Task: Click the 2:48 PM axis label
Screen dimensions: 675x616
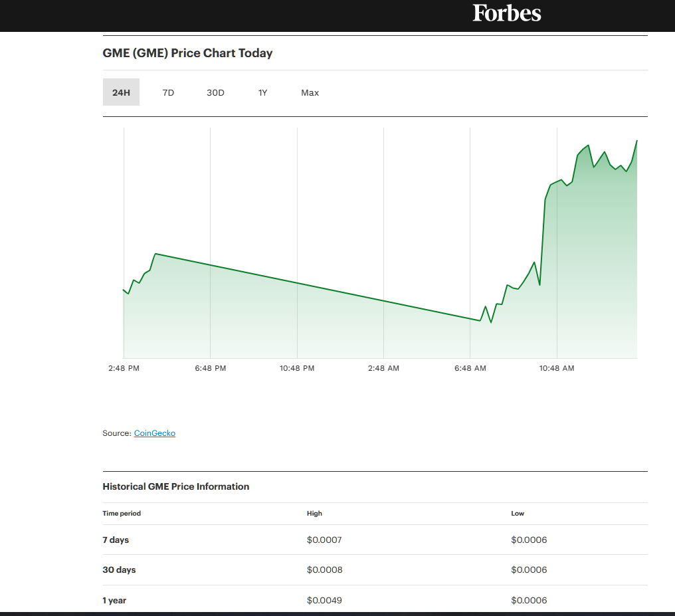Action: pos(124,368)
